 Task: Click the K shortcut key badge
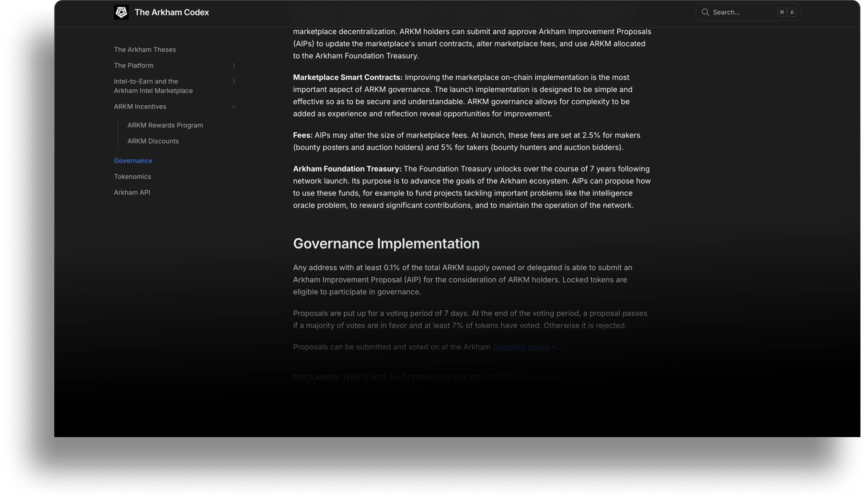pyautogui.click(x=792, y=12)
